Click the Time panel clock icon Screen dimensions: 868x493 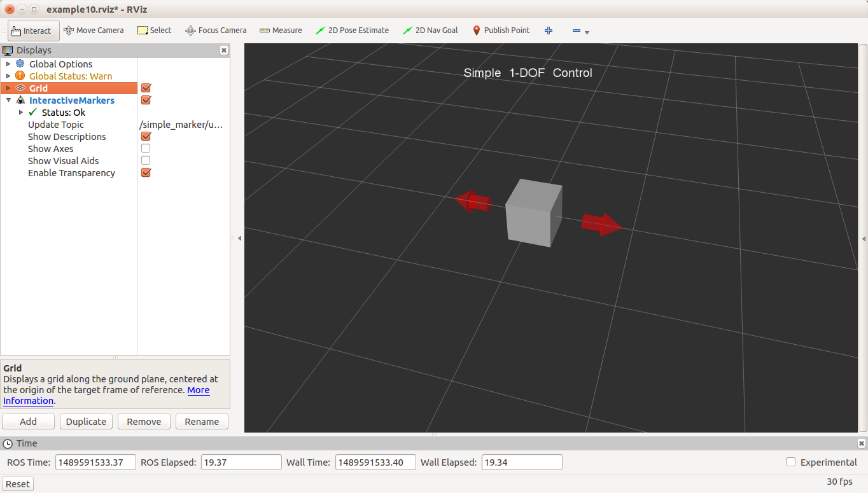point(8,443)
